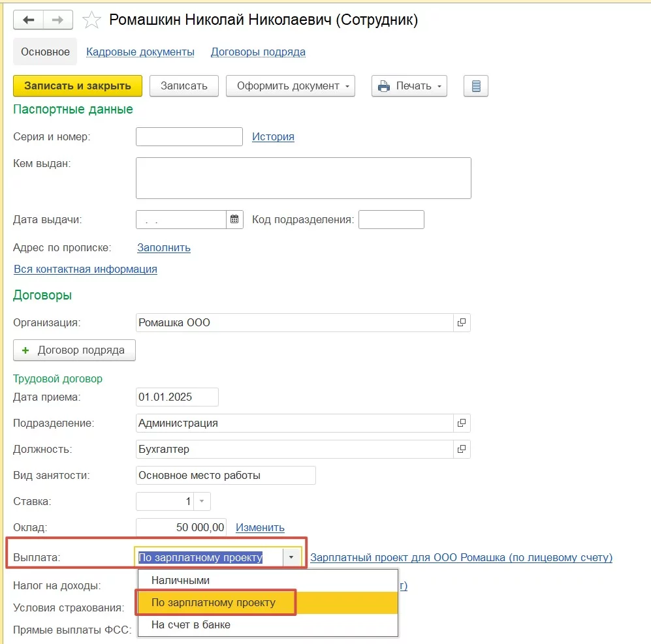Open the Организация field selection icon
Viewport: 651px width, 644px height.
462,322
